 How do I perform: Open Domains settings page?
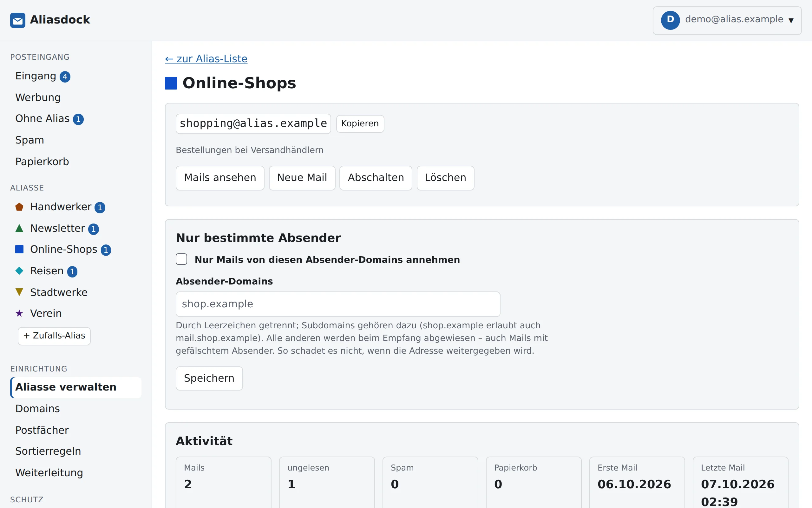[76, 409]
